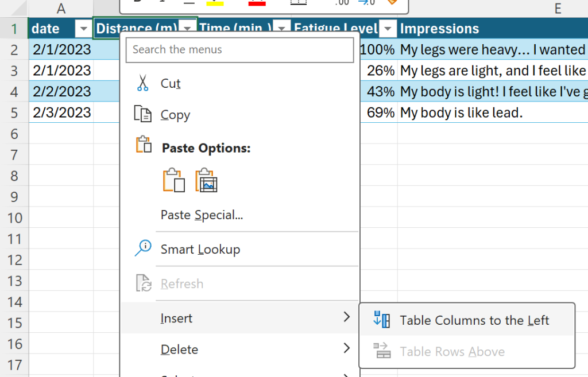The image size is (588, 377).
Task: Select row 17 header
Action: pyautogui.click(x=14, y=364)
